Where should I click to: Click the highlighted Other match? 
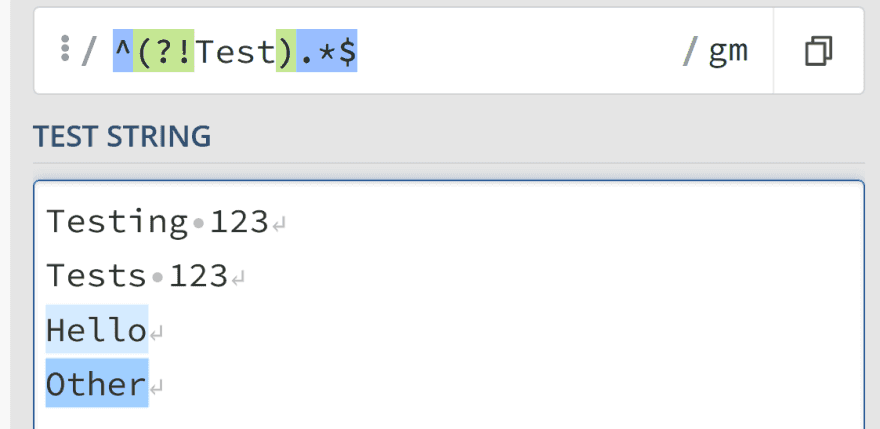(x=97, y=383)
